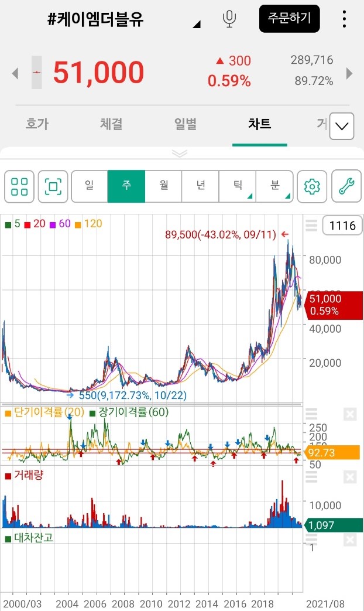Image resolution: width=364 pixels, height=611 pixels.
Task: Tap the 20-period moving average legend
Action: (35, 224)
